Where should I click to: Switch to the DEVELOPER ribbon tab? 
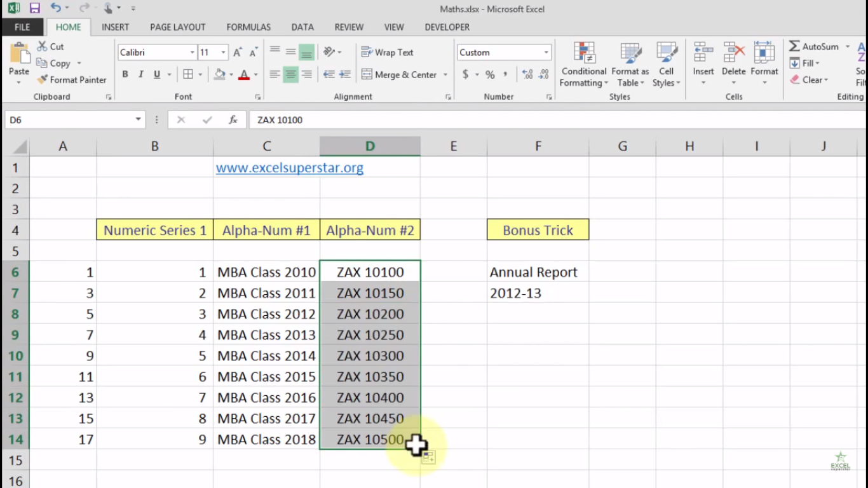[x=447, y=27]
